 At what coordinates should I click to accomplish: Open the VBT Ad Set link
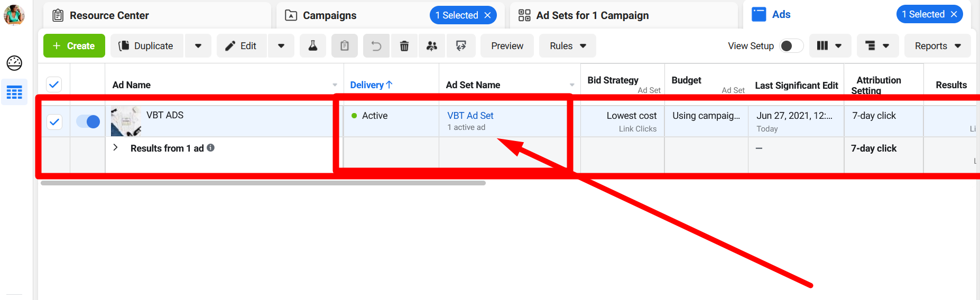pos(470,116)
